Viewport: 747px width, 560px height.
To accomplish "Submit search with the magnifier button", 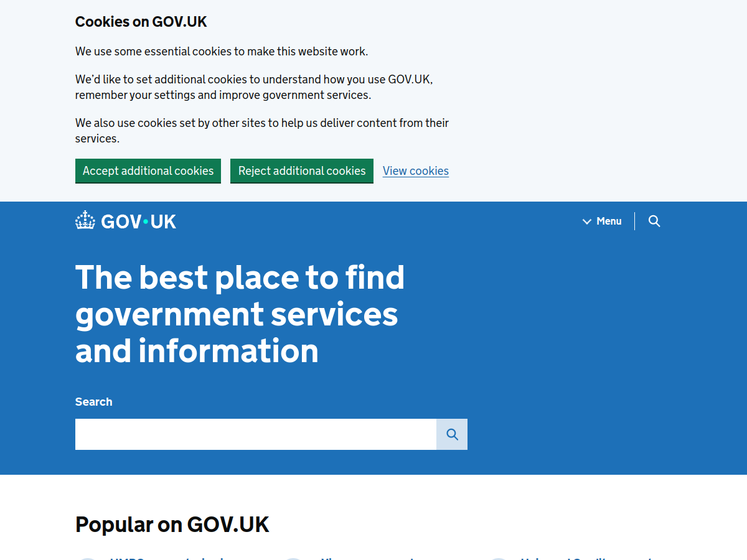I will click(452, 434).
